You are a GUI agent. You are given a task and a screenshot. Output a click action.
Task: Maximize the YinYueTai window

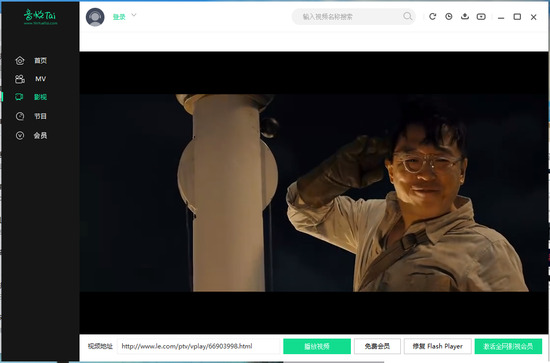pyautogui.click(x=517, y=17)
